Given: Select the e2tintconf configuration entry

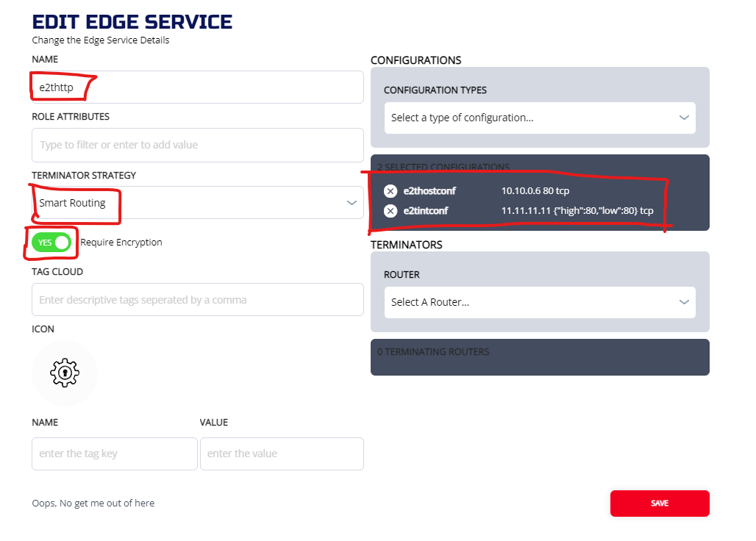Looking at the screenshot, I should pyautogui.click(x=427, y=211).
